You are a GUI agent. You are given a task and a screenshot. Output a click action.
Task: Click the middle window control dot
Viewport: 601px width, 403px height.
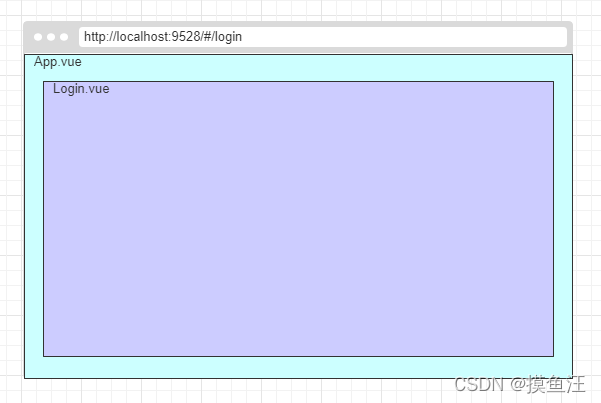[51, 37]
